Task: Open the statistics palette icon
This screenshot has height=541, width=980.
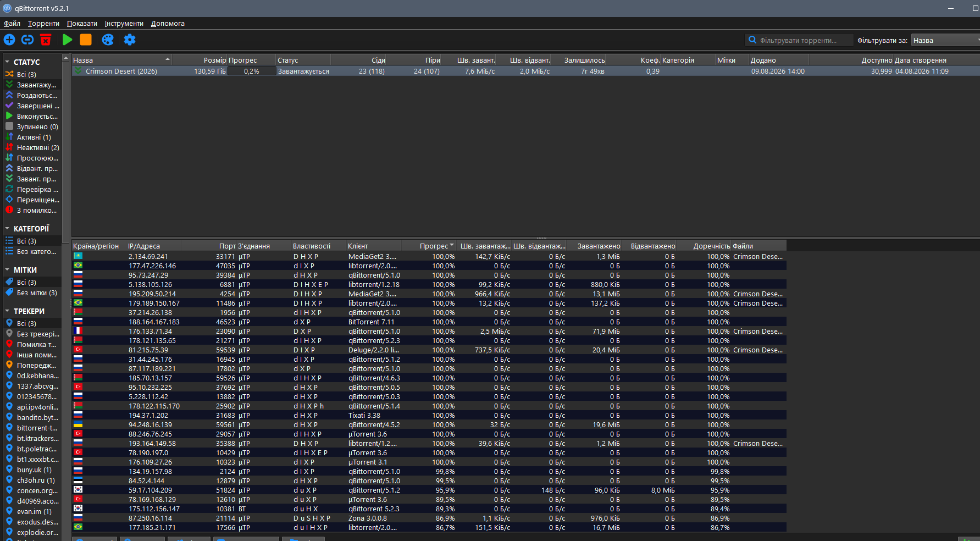Action: click(108, 40)
